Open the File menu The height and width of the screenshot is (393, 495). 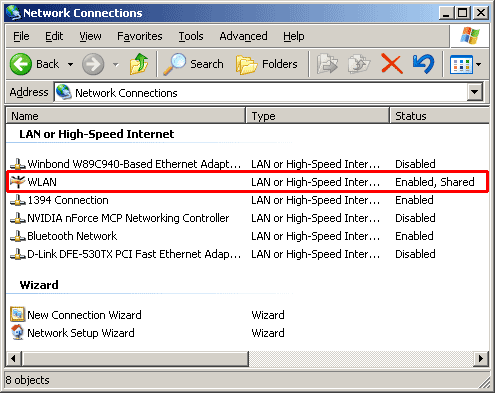pyautogui.click(x=21, y=36)
